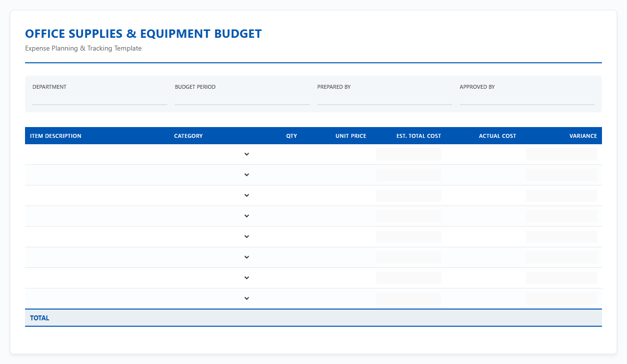Open the third row's Category chevron

tap(212, 195)
